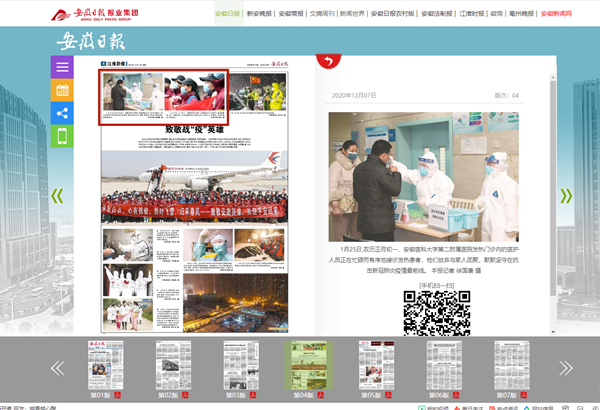The width and height of the screenshot is (600, 410).
Task: Switch to 新安晚报 in top navigation
Action: [x=261, y=15]
